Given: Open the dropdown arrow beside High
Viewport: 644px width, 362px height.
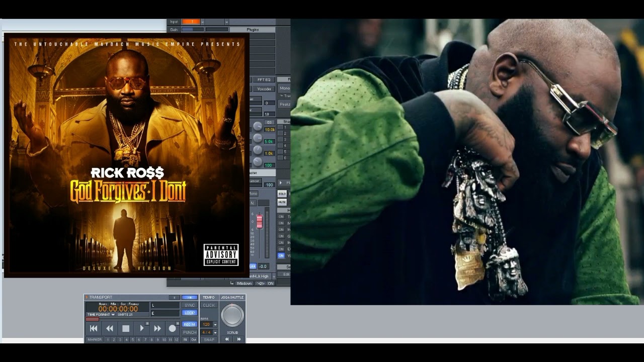Looking at the screenshot, I should point(274,277).
